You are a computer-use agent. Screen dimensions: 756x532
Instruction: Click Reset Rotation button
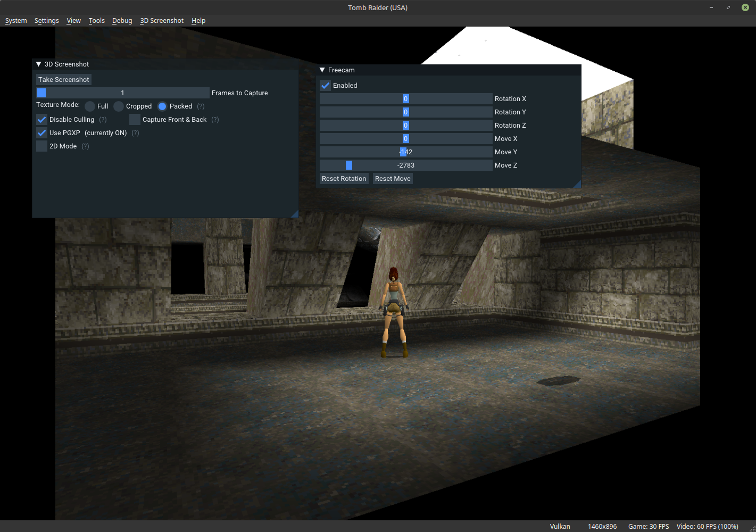point(344,179)
